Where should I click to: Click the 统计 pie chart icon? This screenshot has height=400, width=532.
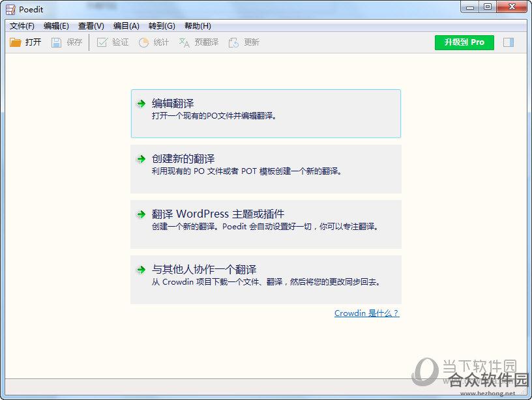143,42
